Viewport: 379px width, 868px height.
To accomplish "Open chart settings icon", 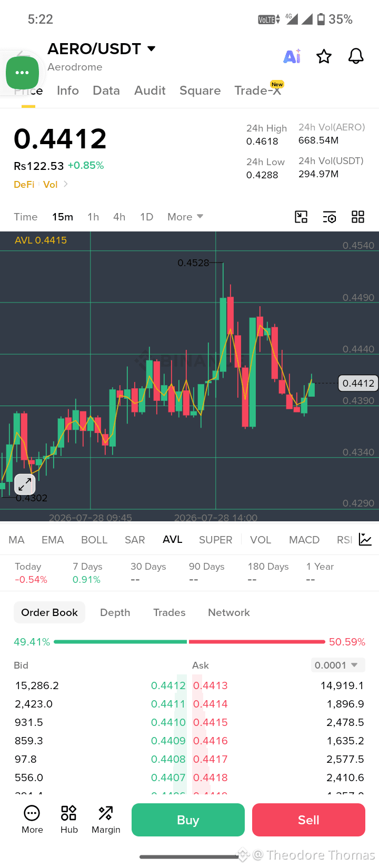I will pos(330,217).
